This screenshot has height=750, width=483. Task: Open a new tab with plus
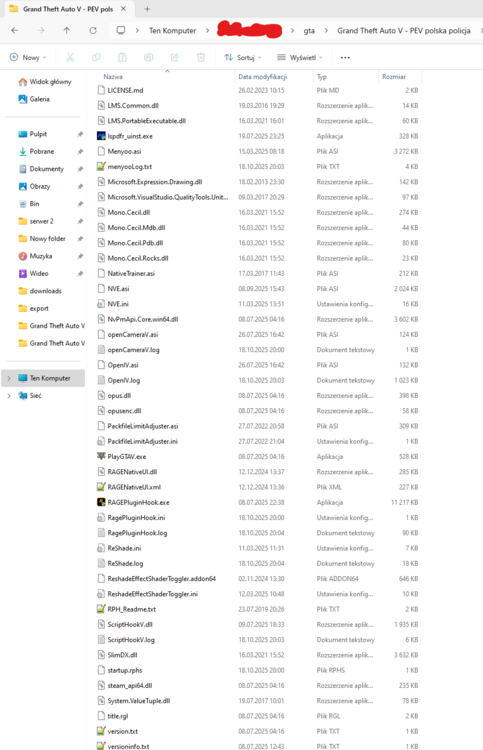(x=147, y=9)
